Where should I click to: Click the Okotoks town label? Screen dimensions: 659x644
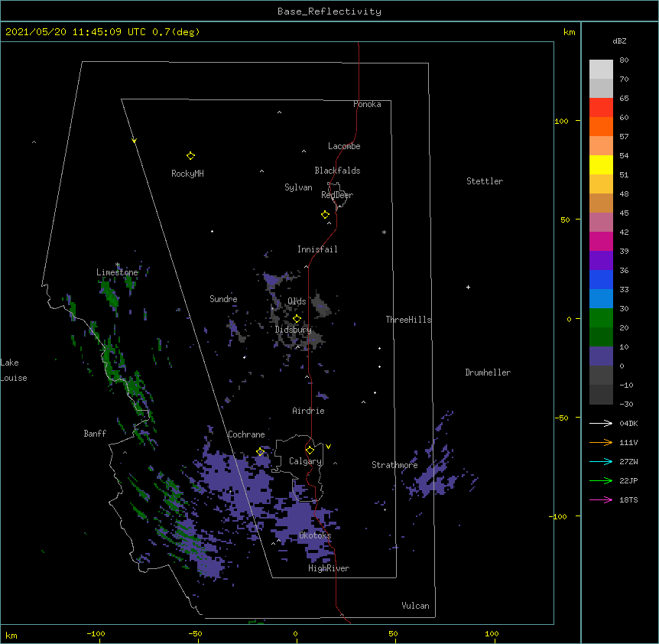(315, 535)
